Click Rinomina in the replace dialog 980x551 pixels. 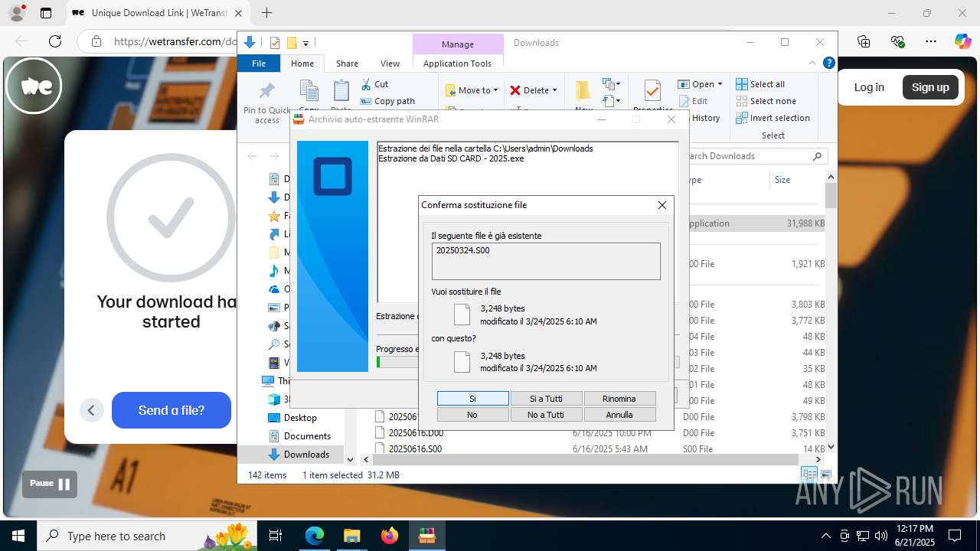(619, 399)
